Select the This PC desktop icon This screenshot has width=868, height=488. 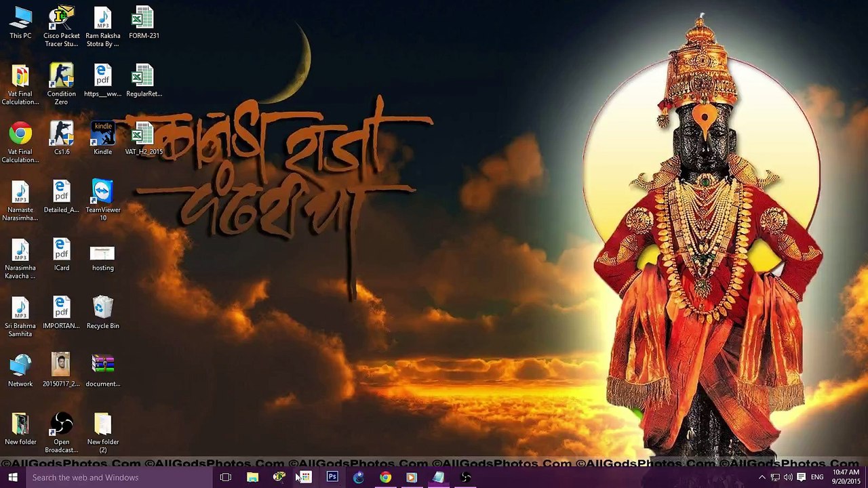(x=20, y=24)
